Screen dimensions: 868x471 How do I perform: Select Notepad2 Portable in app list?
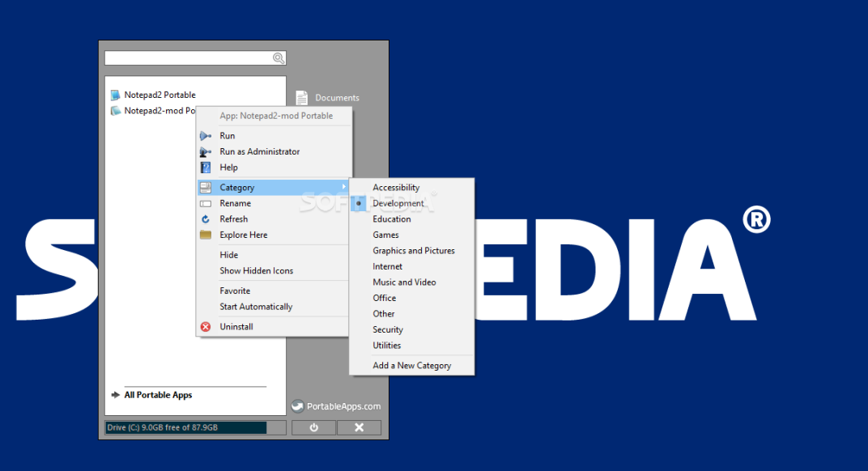[160, 95]
